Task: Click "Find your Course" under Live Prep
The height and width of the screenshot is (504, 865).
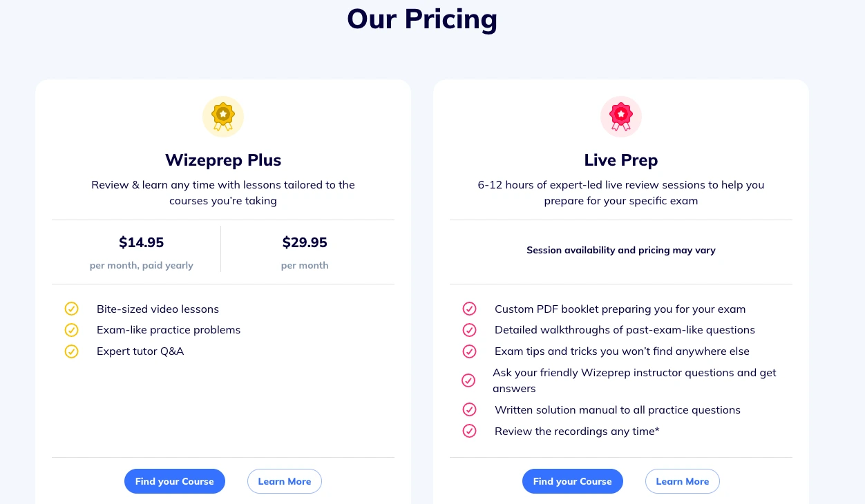Action: point(572,481)
